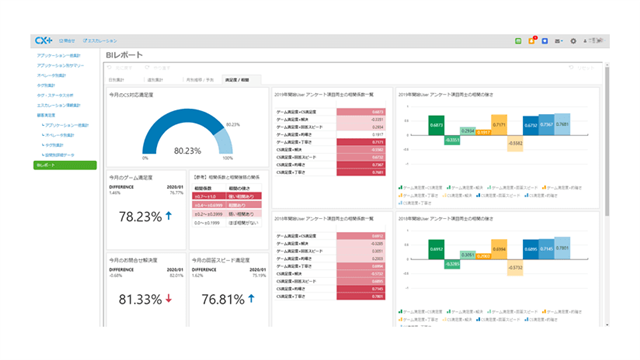Image resolution: width=640 pixels, height=360 pixels.
Task: Switch to the 月別推移 / 予測 tab
Action: [x=200, y=80]
